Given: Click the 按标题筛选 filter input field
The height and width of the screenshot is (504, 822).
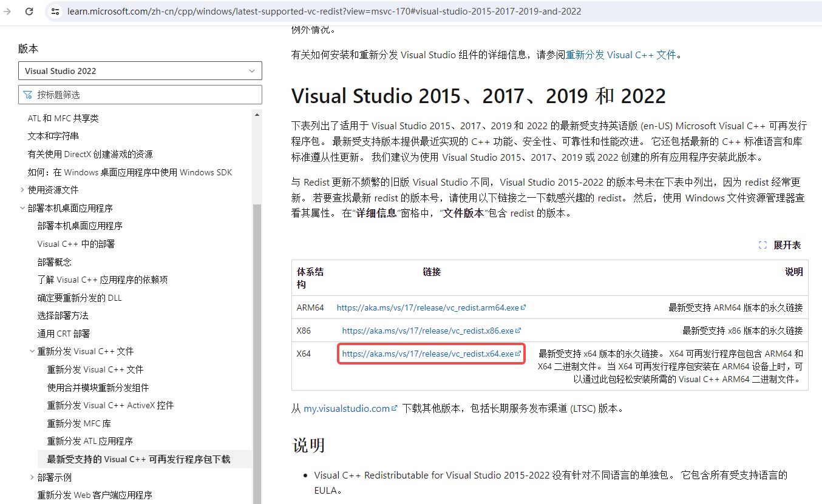Looking at the screenshot, I should click(146, 95).
